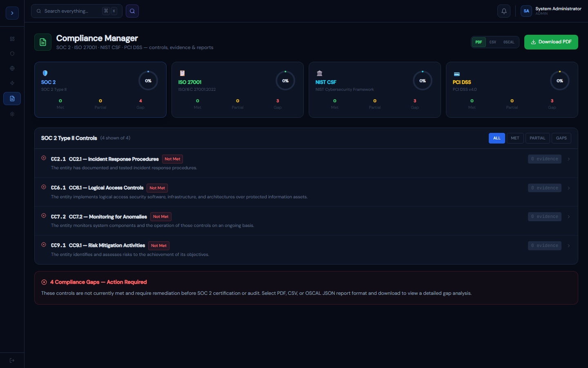Click the NIST CSF 0% progress ring
The width and height of the screenshot is (588, 368).
423,81
